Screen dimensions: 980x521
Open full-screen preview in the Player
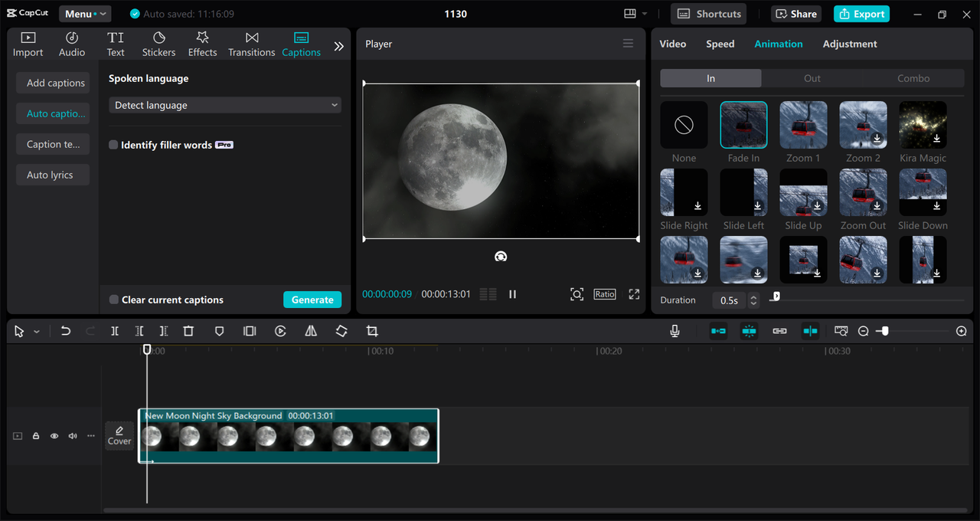(x=634, y=294)
